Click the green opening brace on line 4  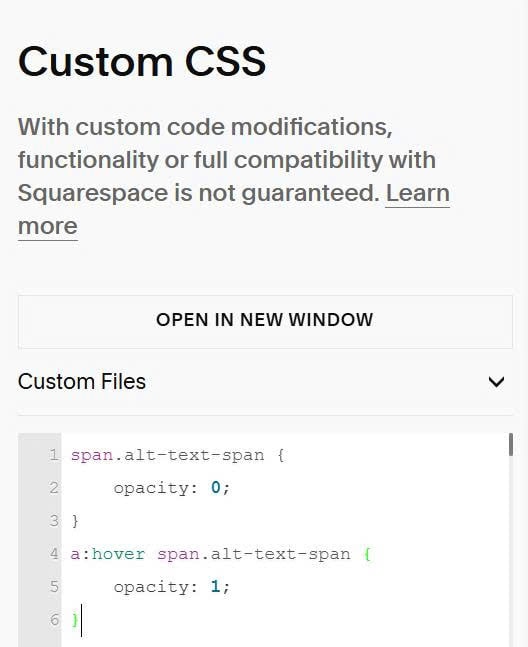coord(368,554)
